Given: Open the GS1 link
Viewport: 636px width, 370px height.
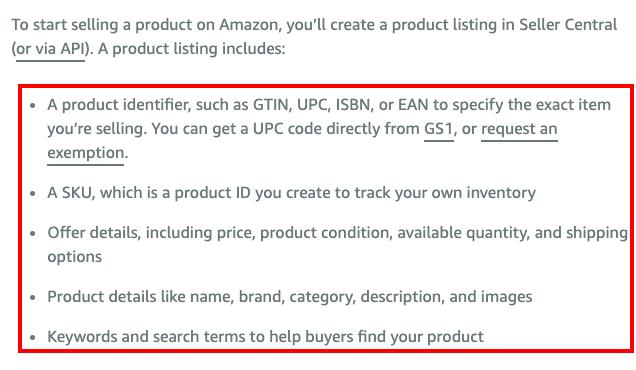Looking at the screenshot, I should pos(438,129).
